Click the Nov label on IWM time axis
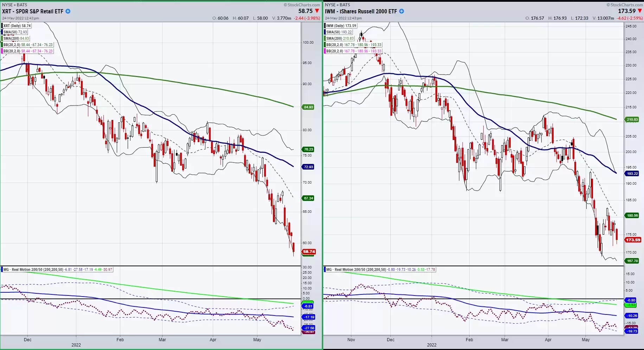This screenshot has width=644, height=350. tap(351, 340)
